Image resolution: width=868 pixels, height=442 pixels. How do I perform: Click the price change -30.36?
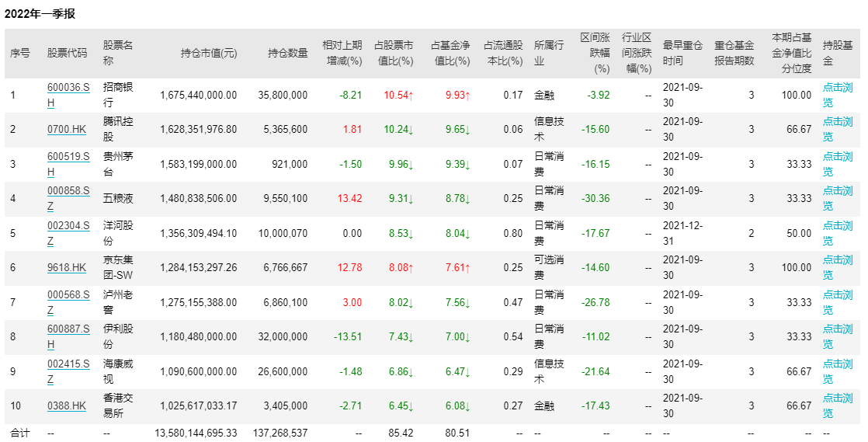pos(595,198)
